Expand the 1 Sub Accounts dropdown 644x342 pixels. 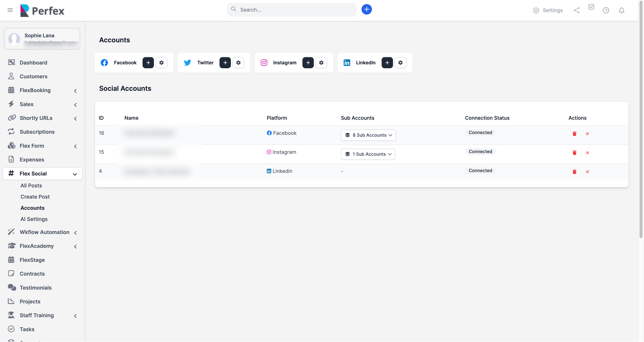[x=368, y=154]
